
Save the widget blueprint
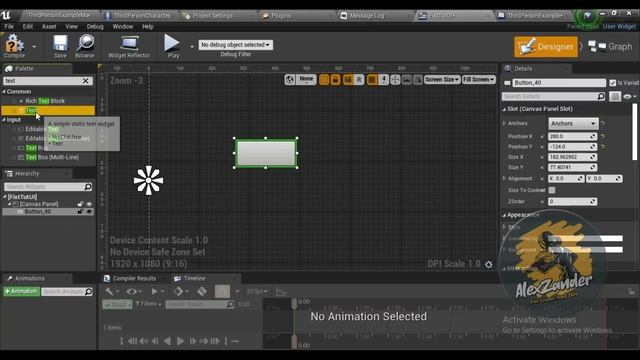click(60, 43)
